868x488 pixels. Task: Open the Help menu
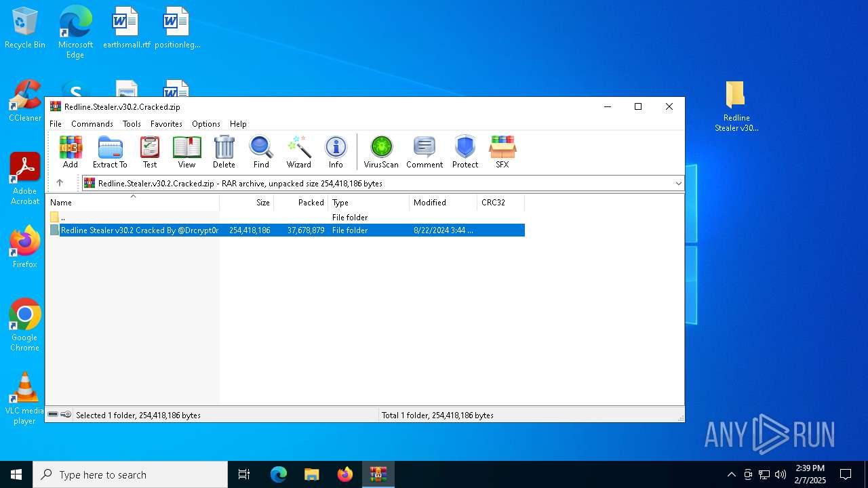point(238,124)
